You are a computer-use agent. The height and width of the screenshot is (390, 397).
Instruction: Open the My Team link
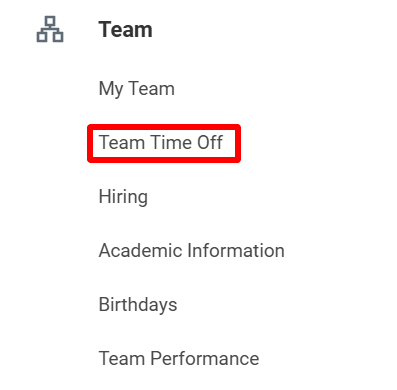click(137, 89)
